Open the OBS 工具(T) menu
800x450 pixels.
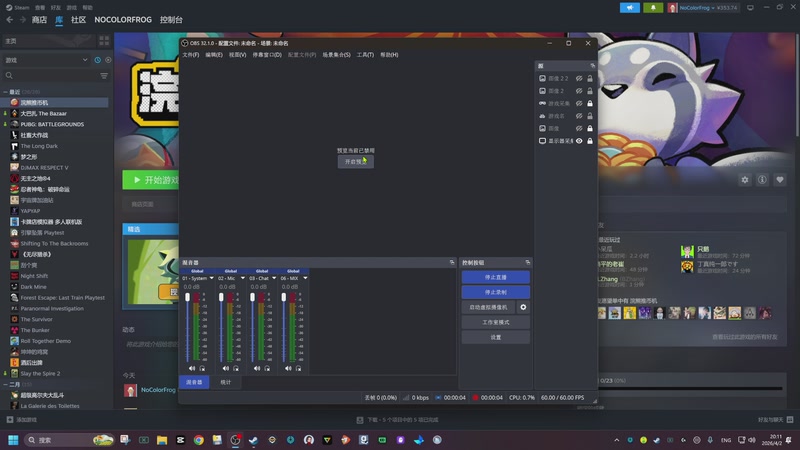pyautogui.click(x=365, y=55)
